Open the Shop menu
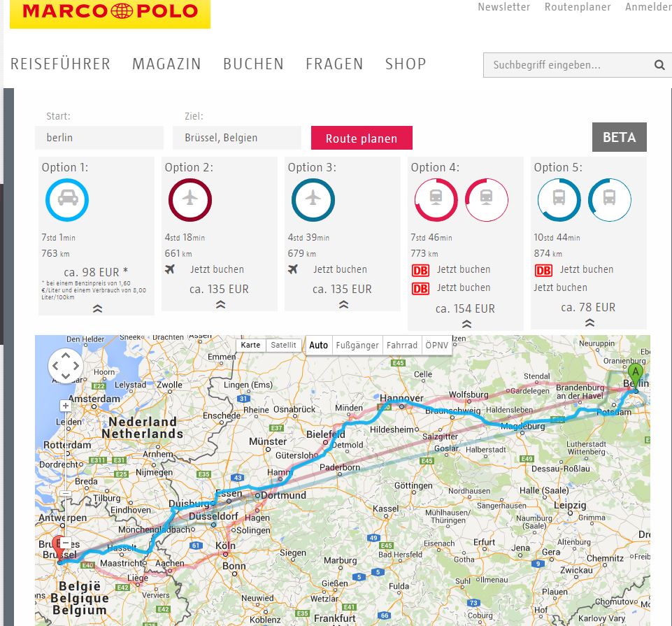This screenshot has height=626, width=672. coord(406,64)
